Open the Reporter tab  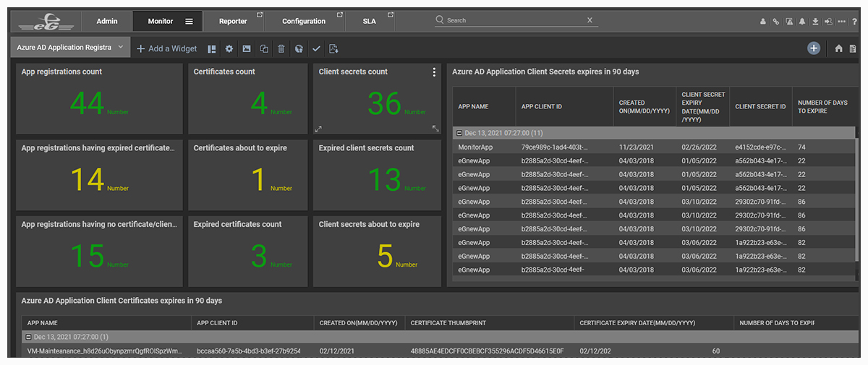233,22
